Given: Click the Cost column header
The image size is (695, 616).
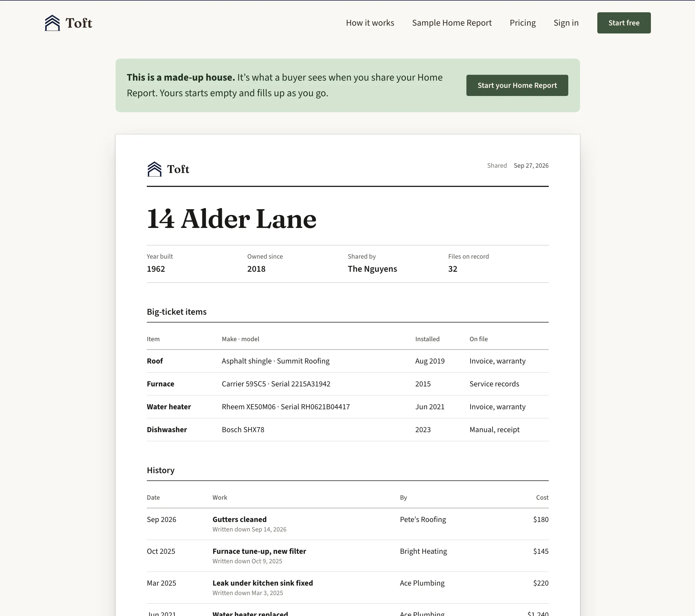Looking at the screenshot, I should click(542, 497).
